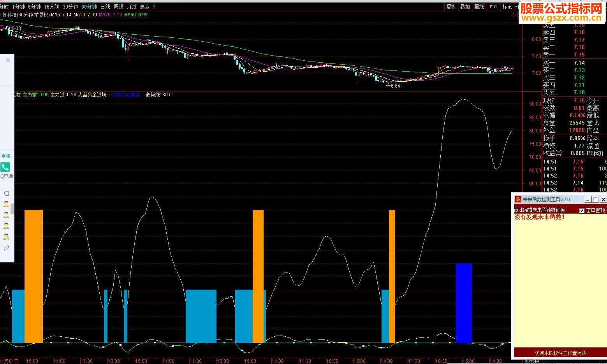Click the MA20: 7.12 indicator label
The image size is (607, 364).
[x=111, y=15]
